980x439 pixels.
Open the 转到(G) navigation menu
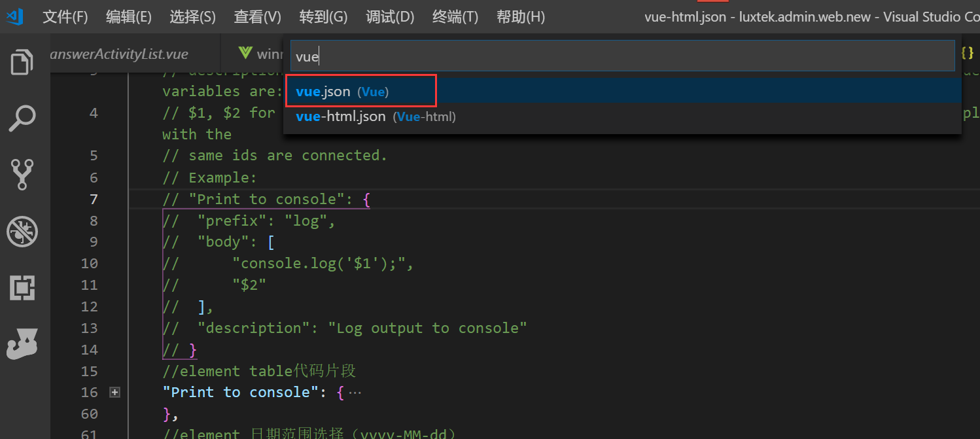click(323, 16)
